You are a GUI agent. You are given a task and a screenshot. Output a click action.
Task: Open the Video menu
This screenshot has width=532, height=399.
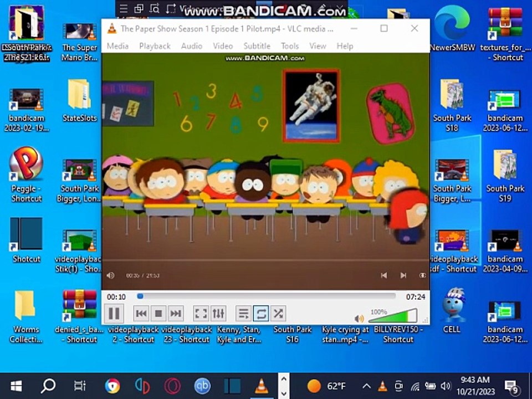click(x=223, y=46)
